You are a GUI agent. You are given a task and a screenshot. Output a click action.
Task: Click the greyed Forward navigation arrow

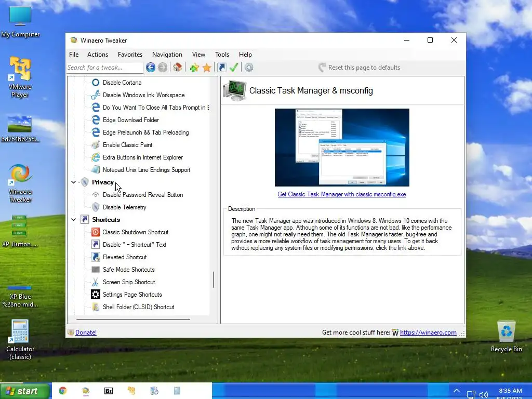point(163,68)
